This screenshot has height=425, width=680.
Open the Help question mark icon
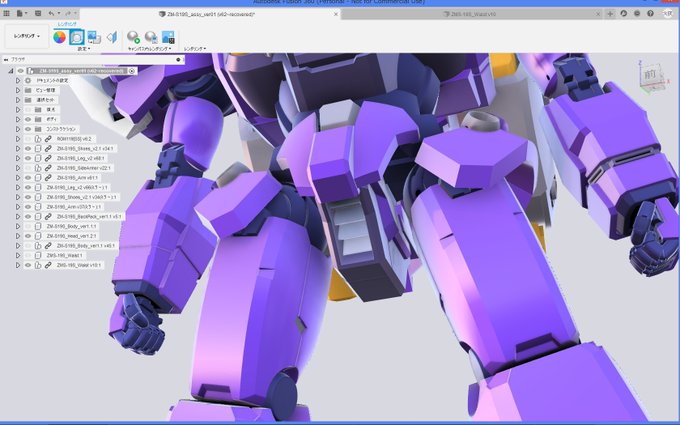click(651, 13)
